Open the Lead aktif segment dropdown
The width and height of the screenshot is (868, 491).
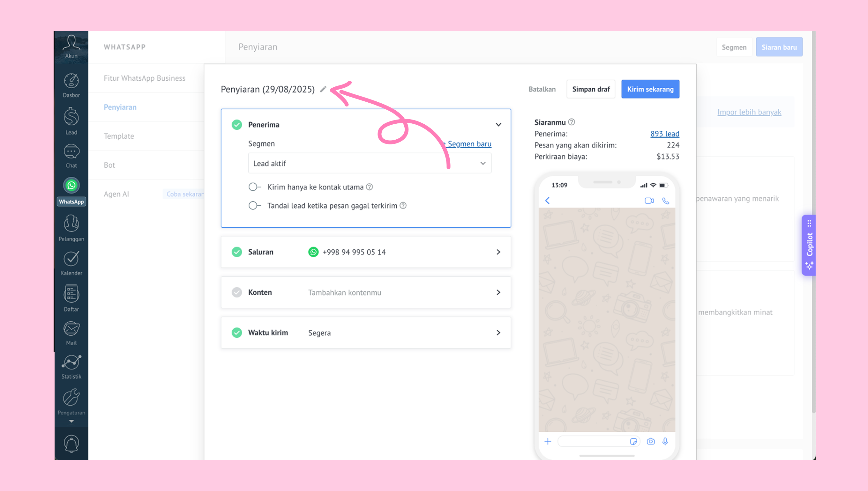pos(370,163)
